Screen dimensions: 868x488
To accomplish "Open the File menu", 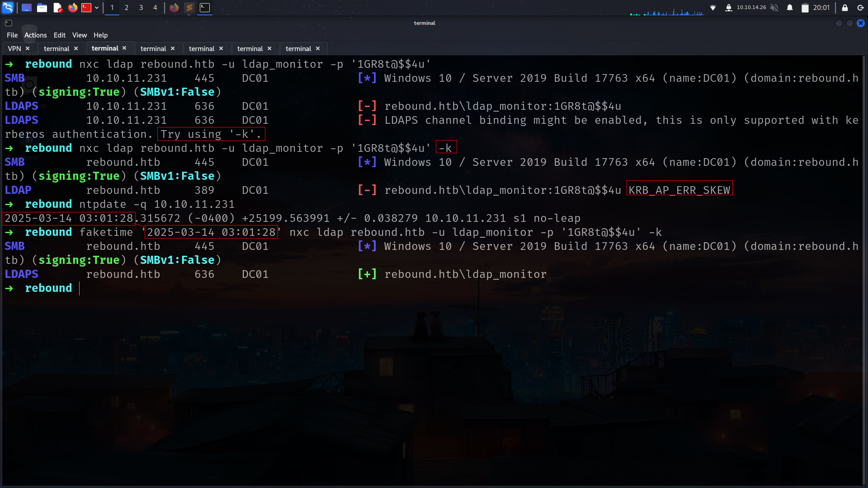I will [12, 35].
